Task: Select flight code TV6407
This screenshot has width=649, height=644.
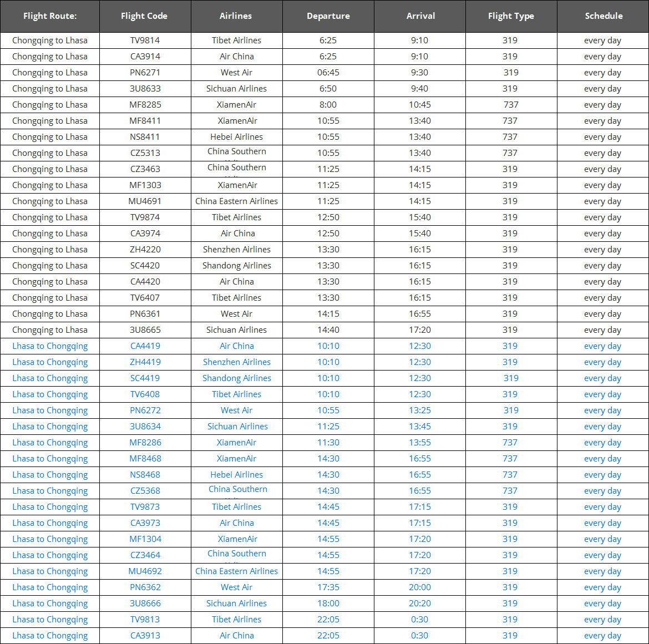Action: pos(145,298)
